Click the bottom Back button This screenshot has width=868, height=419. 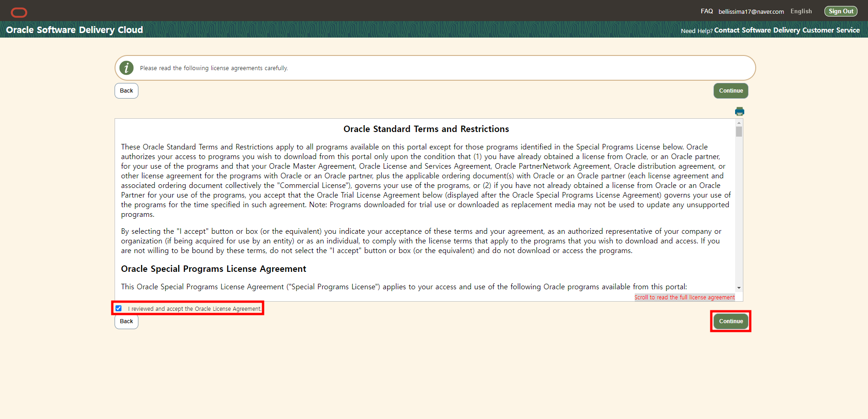(126, 321)
